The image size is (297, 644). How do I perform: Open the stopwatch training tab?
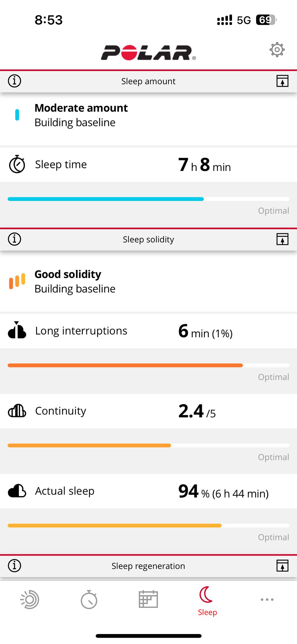click(x=89, y=600)
